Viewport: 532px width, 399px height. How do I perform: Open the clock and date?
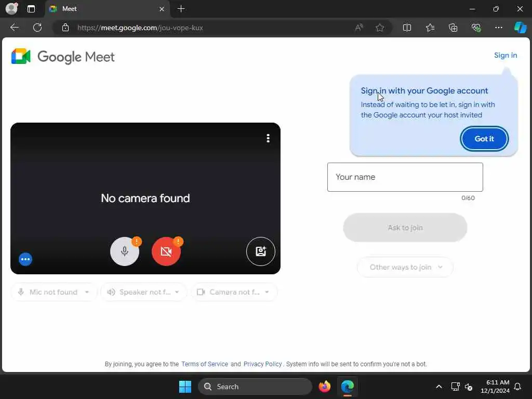click(495, 387)
